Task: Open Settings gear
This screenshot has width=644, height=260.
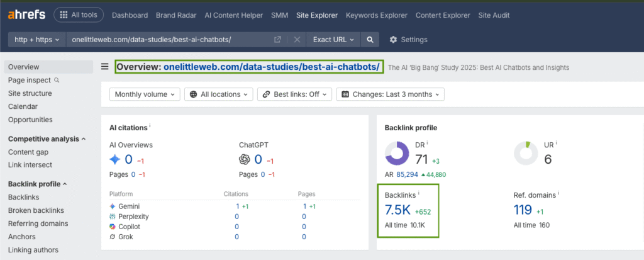Action: 408,40
